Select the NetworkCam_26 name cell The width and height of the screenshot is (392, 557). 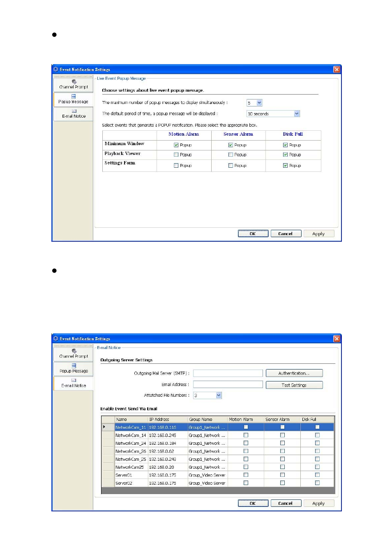click(x=131, y=451)
